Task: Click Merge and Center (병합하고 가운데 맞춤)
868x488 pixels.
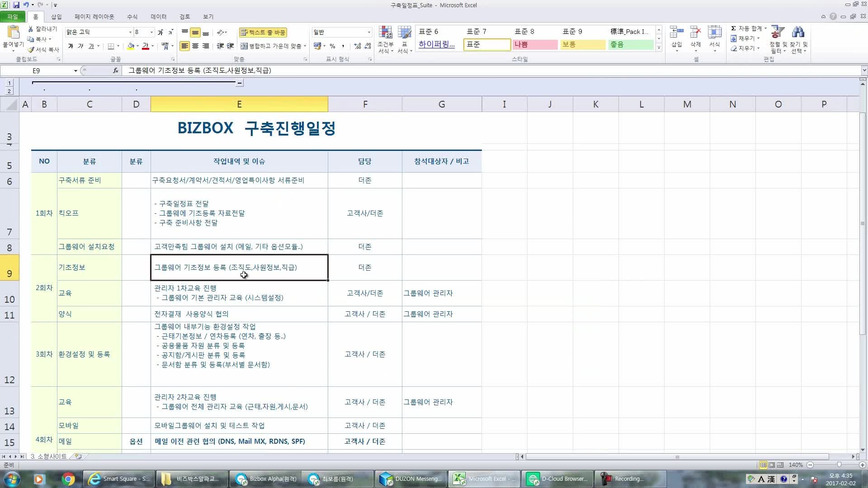Action: (x=271, y=46)
